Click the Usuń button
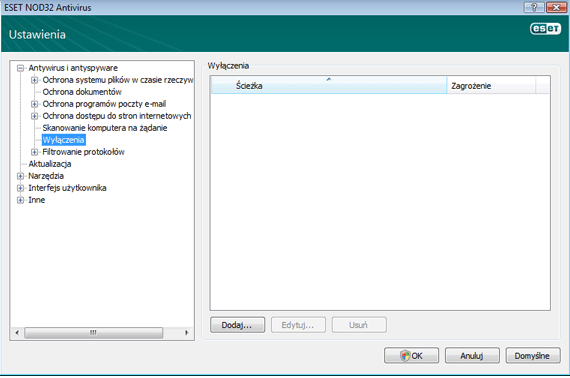 point(359,325)
